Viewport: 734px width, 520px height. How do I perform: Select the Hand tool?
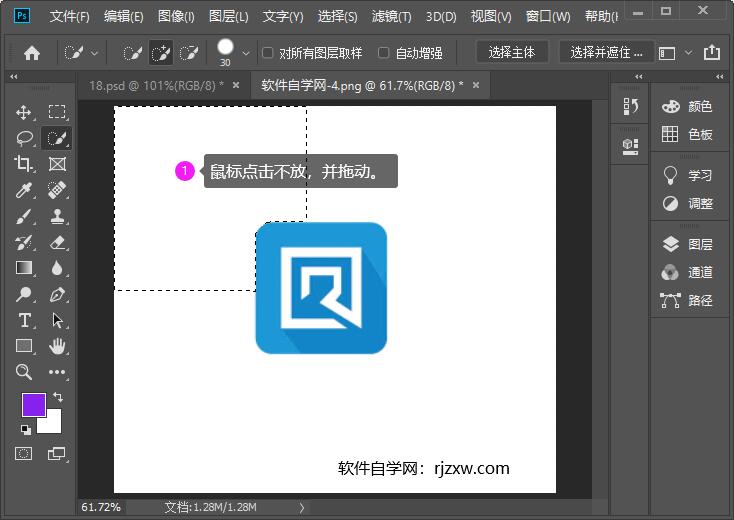[57, 346]
